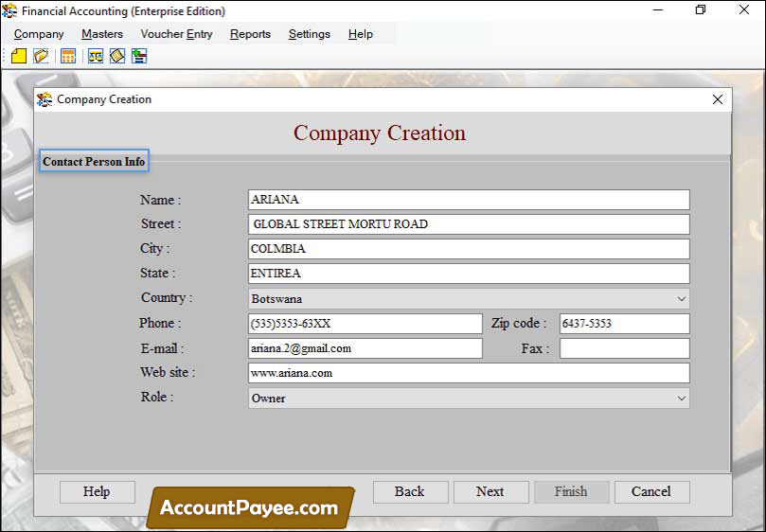This screenshot has height=532, width=766.
Task: Click the Next button
Action: 491,491
